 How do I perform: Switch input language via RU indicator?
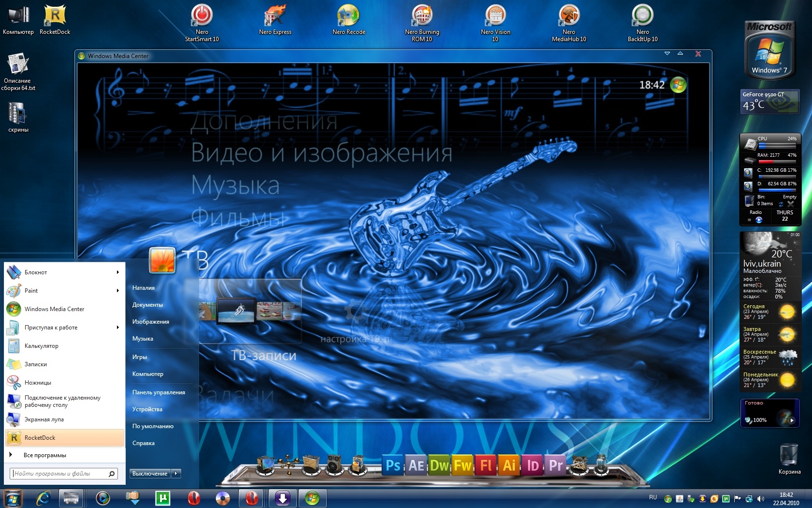[653, 497]
